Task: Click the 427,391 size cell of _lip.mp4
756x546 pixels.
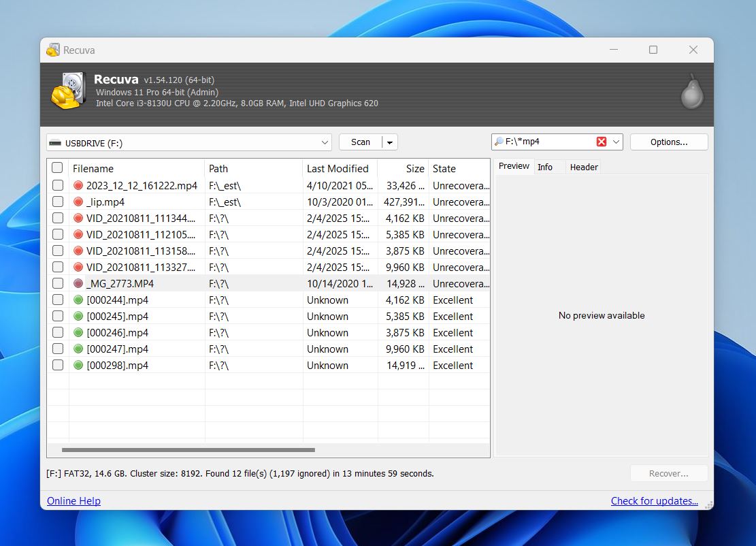Action: point(404,202)
